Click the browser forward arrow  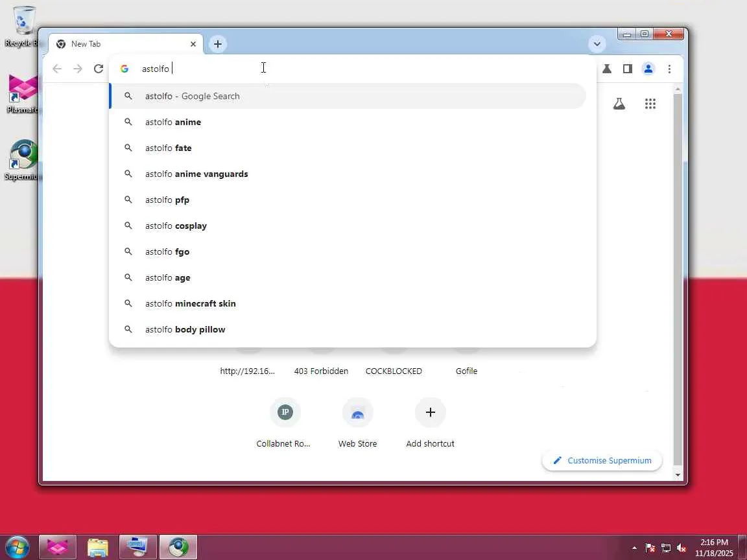(x=78, y=69)
